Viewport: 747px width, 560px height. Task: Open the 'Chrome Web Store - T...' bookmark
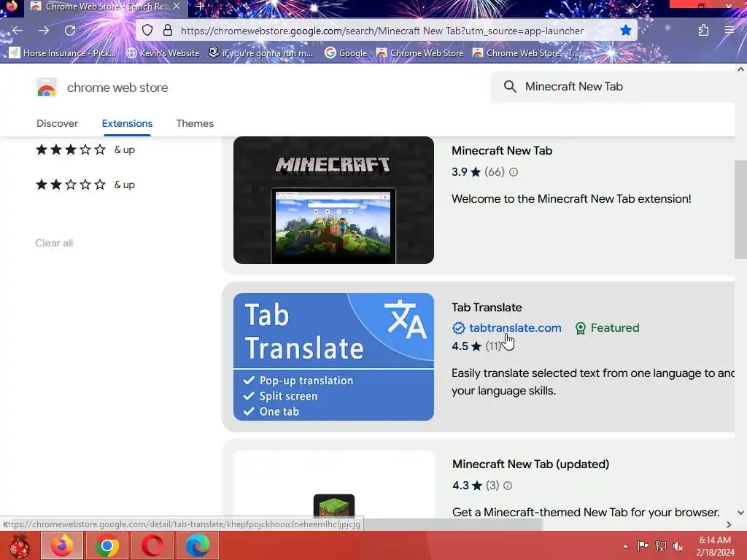(525, 52)
